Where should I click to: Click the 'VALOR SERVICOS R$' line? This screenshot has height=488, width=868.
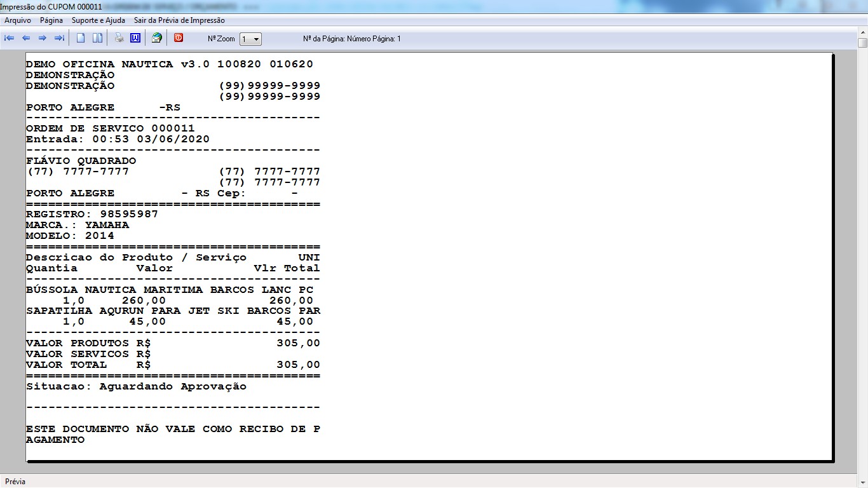(88, 354)
